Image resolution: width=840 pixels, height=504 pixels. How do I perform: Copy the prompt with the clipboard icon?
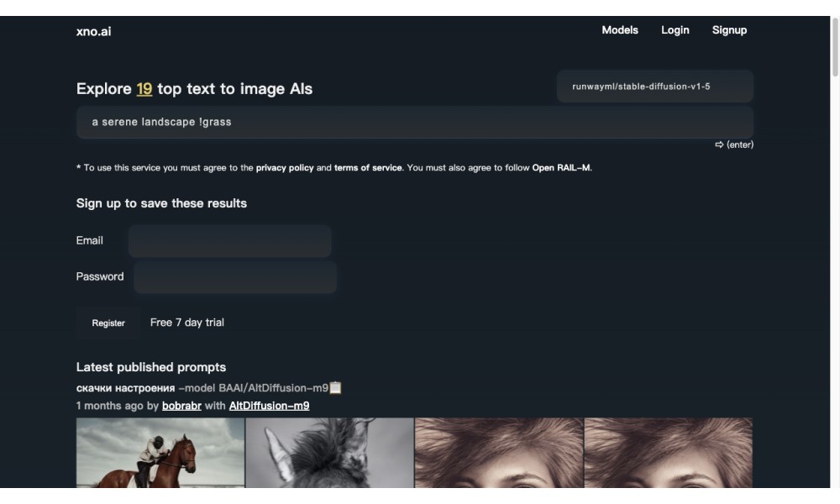pyautogui.click(x=335, y=387)
